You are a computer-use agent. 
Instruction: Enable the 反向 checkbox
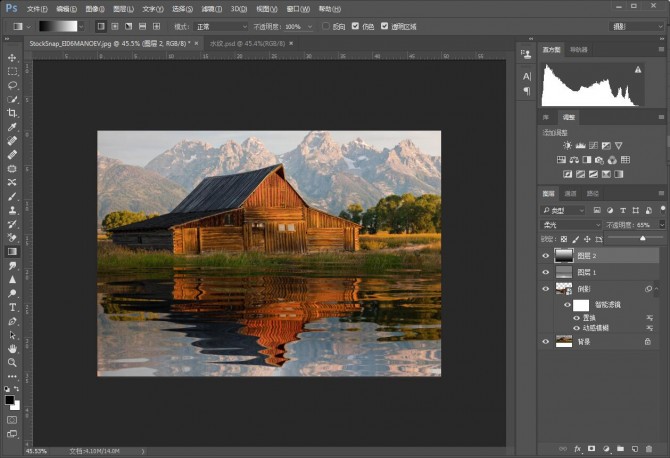pyautogui.click(x=327, y=26)
